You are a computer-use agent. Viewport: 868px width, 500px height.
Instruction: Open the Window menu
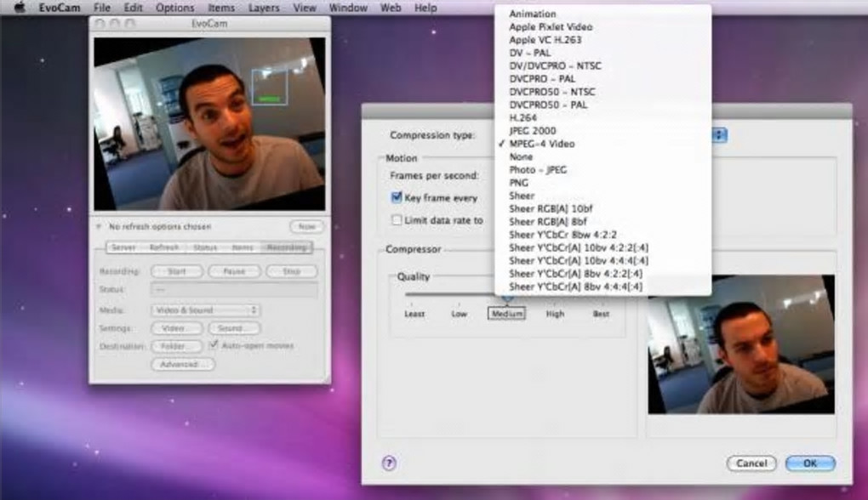pos(348,8)
